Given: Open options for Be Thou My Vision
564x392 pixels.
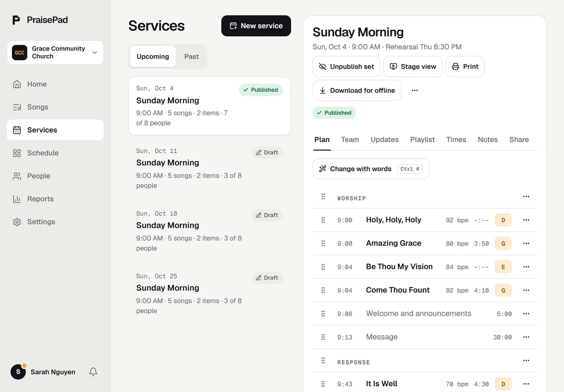Looking at the screenshot, I should click(x=526, y=267).
